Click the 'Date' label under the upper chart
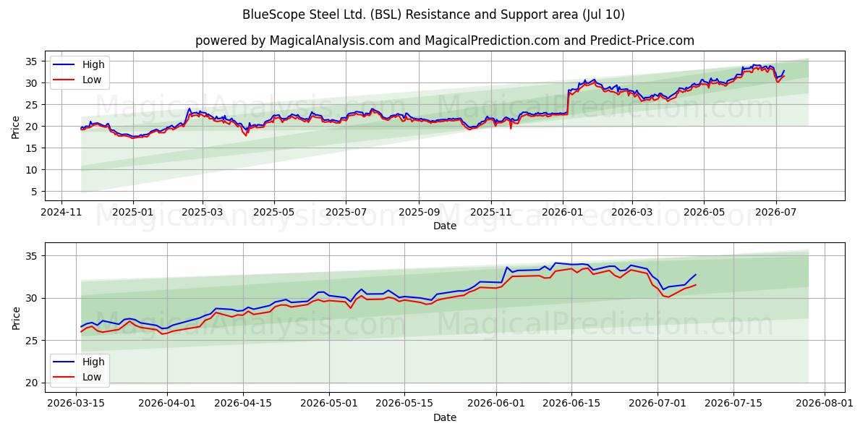This screenshot has height=434, width=868. coord(444,226)
